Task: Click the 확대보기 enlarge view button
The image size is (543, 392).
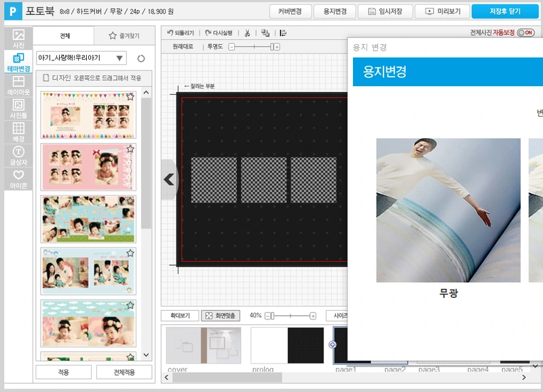Action: coord(180,315)
